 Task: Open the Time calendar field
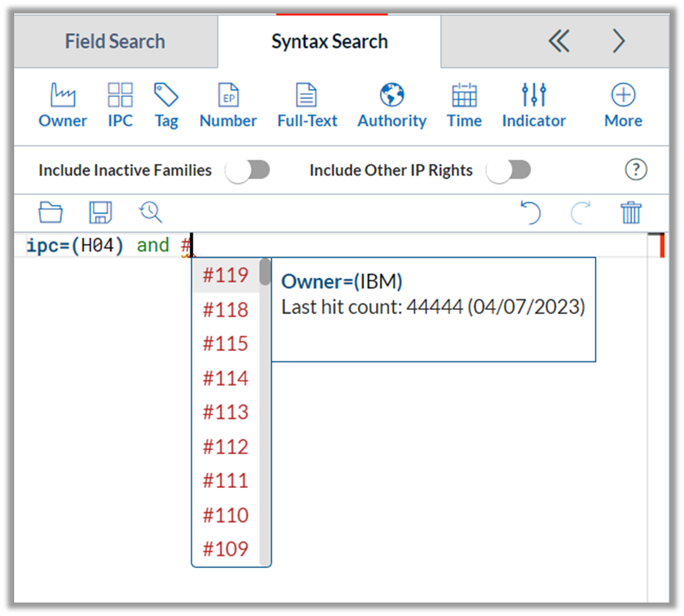click(x=464, y=106)
